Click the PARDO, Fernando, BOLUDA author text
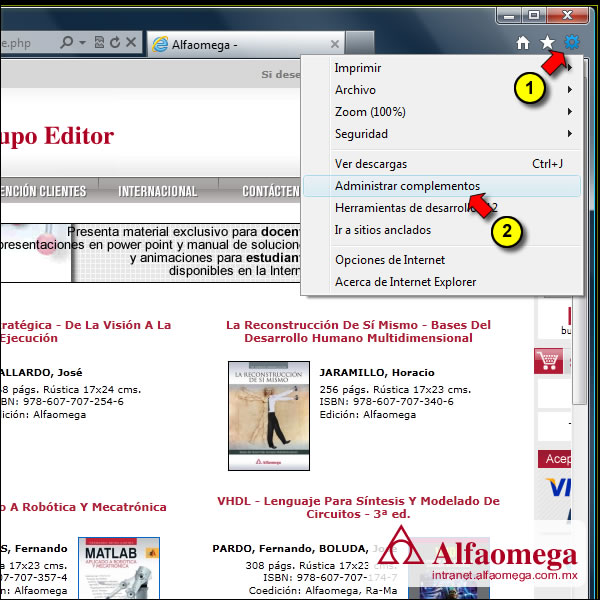This screenshot has width=600, height=600. tap(290, 549)
